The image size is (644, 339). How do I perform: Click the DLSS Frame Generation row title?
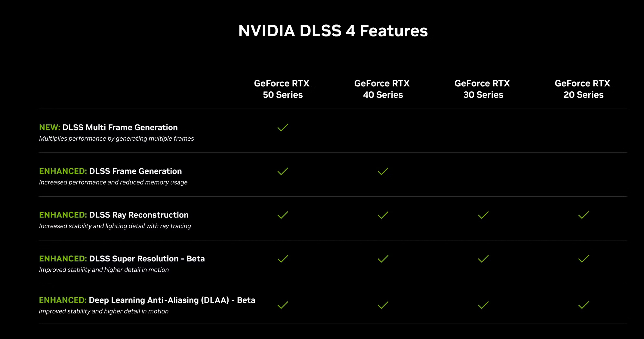135,171
